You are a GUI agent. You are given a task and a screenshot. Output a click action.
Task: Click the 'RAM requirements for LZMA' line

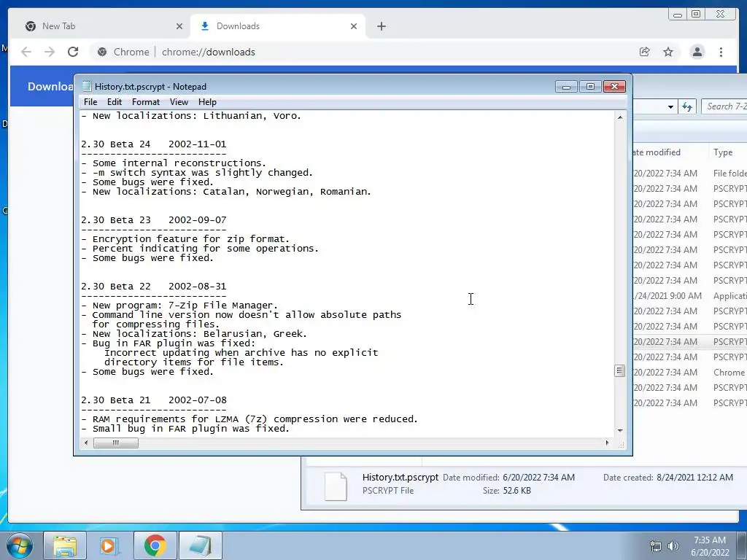point(249,419)
